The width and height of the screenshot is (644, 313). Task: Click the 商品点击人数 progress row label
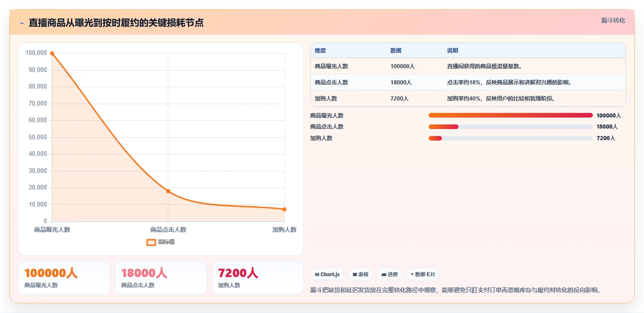coord(327,127)
